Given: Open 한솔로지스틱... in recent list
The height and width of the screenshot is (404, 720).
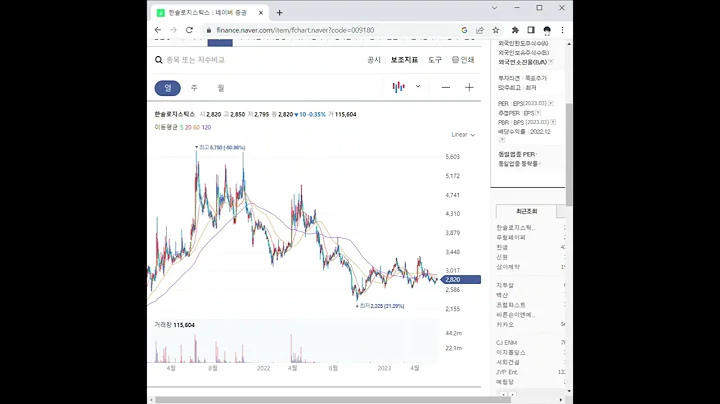Looking at the screenshot, I should [x=516, y=228].
